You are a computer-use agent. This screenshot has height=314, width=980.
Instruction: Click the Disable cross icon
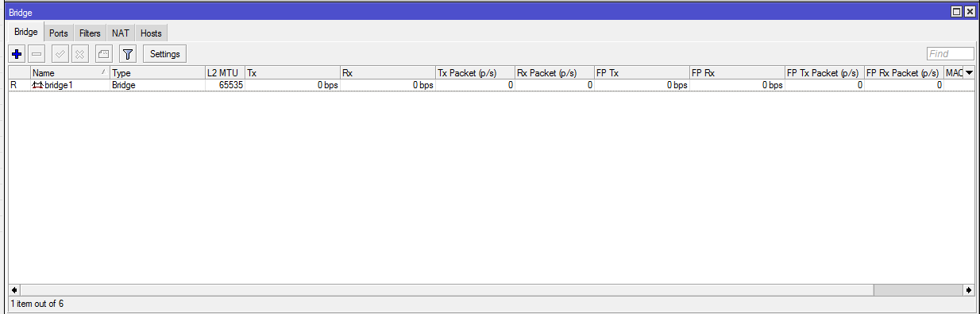80,54
